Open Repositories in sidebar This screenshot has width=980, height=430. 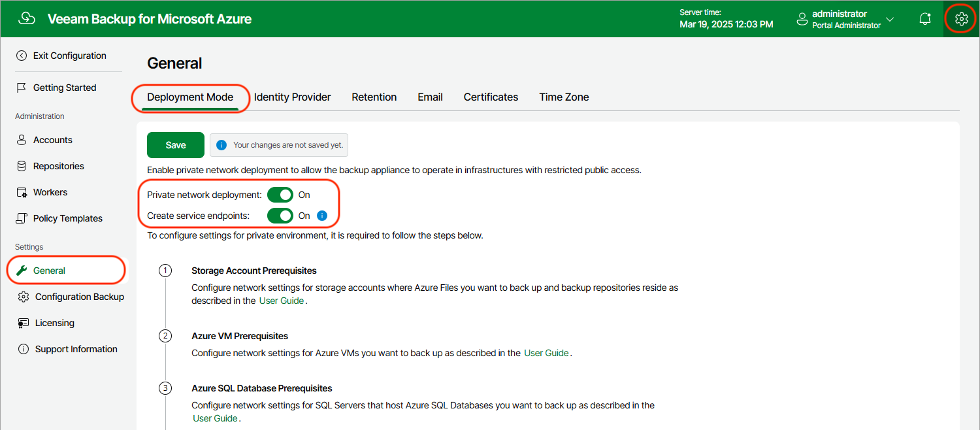[59, 166]
